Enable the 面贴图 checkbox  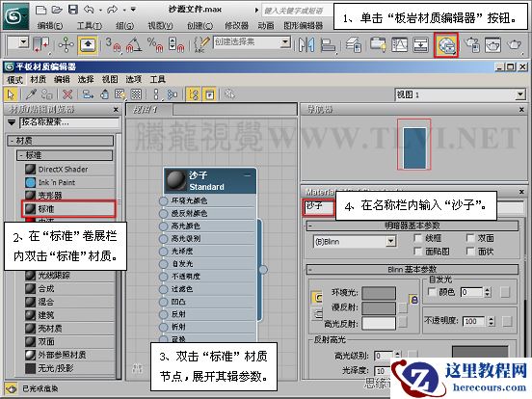pos(418,252)
